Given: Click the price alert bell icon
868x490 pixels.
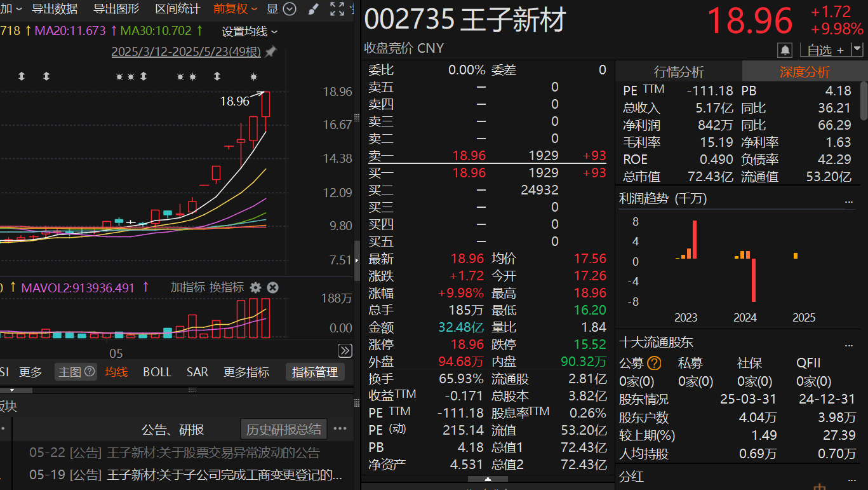Looking at the screenshot, I should 785,50.
